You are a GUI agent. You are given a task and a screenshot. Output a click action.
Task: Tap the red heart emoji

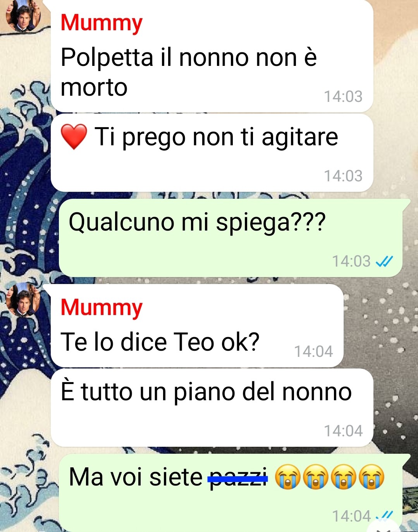(74, 137)
